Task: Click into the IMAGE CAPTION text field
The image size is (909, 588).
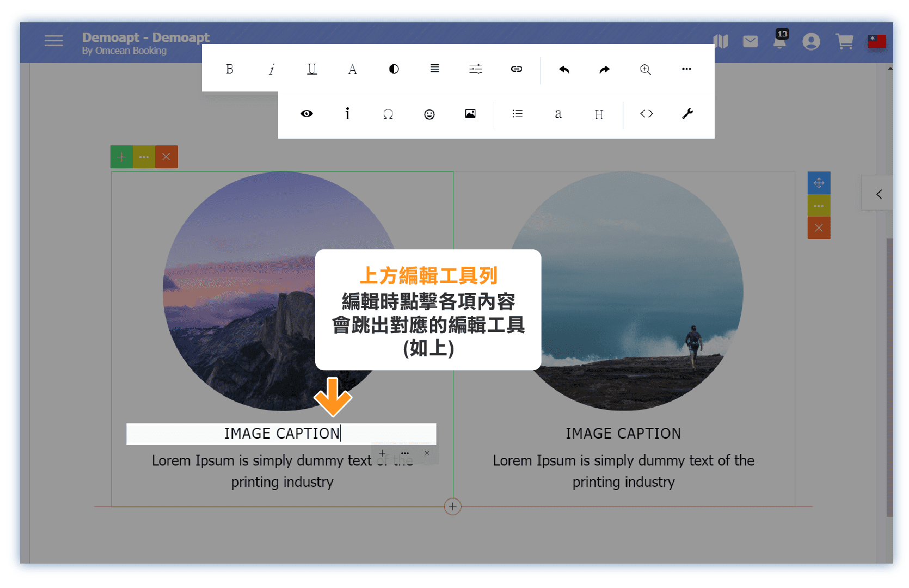Action: (281, 433)
